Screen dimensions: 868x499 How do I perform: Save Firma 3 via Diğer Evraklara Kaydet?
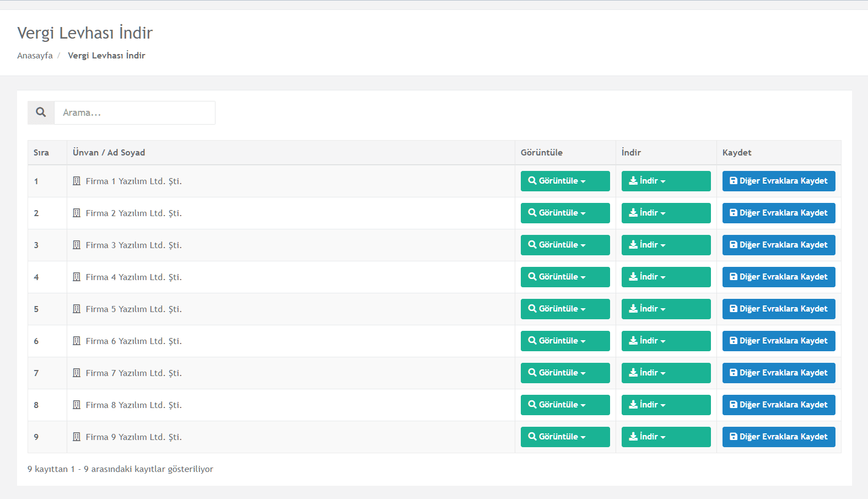(x=779, y=245)
